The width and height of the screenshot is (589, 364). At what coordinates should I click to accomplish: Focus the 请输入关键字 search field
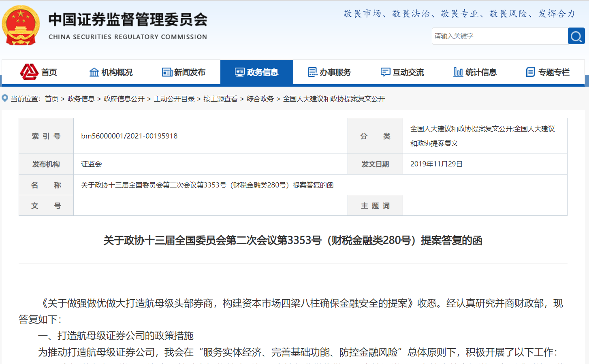click(499, 36)
